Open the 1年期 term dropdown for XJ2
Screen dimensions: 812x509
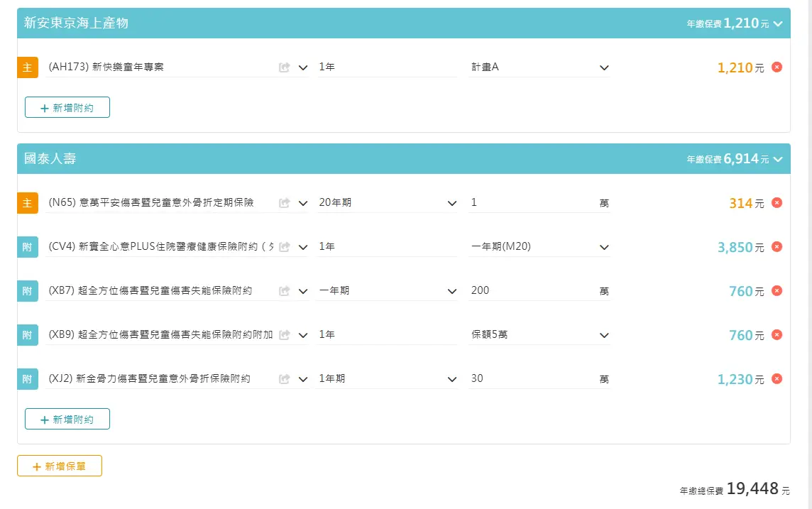(387, 379)
